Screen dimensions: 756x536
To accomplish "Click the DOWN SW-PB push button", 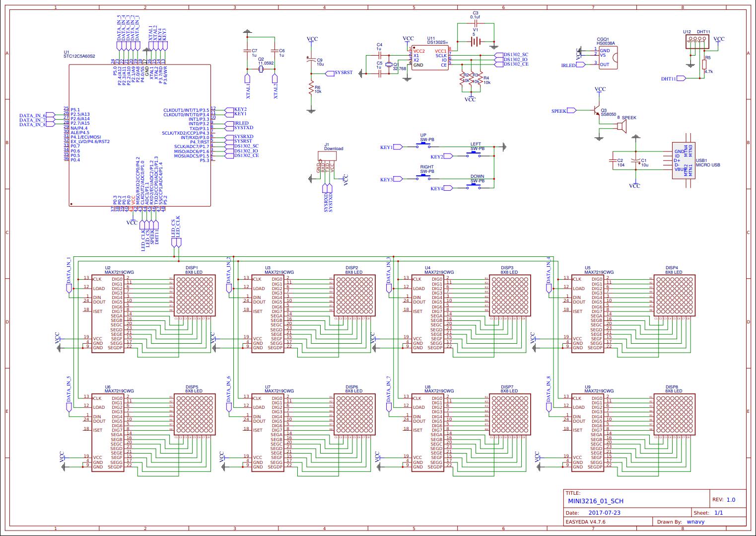I will (474, 187).
